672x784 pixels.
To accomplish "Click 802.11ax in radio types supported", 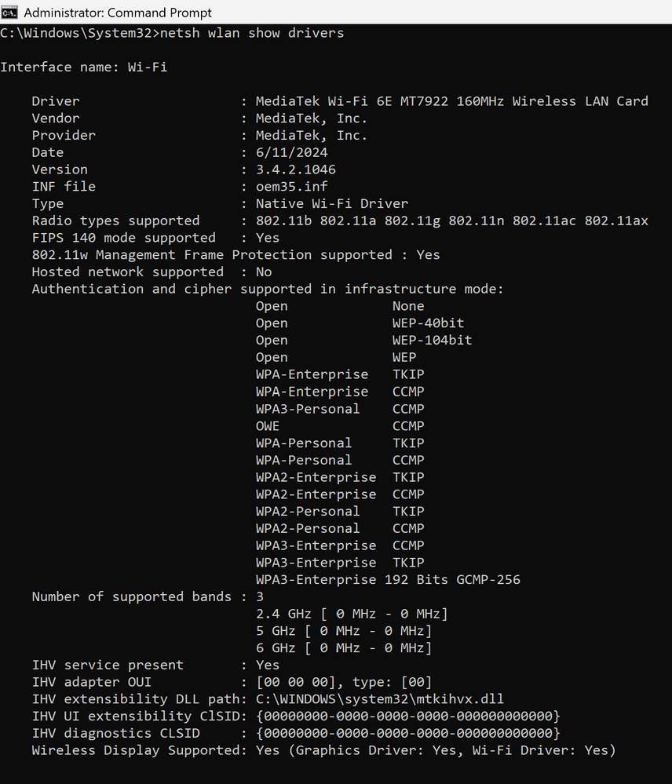I will pos(616,221).
